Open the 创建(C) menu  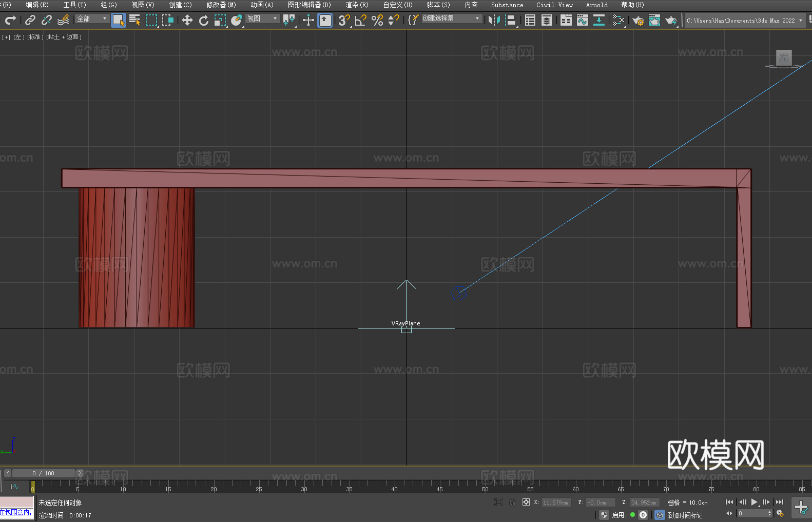(180, 5)
